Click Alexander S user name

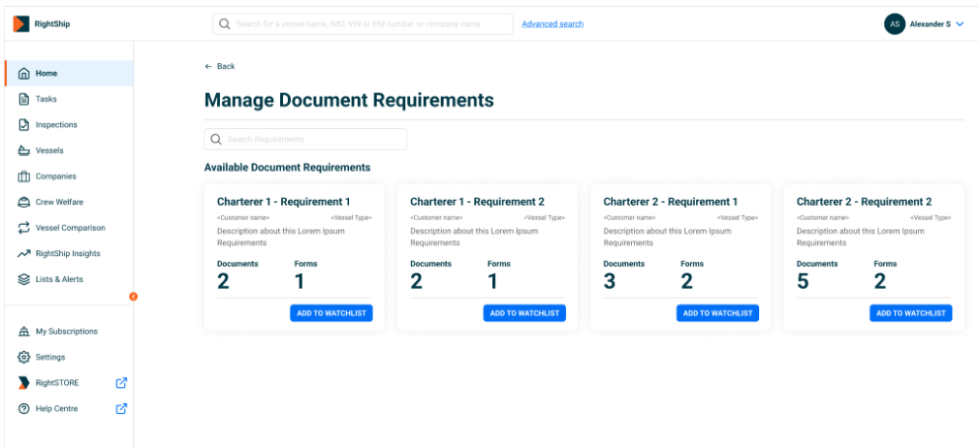[930, 23]
